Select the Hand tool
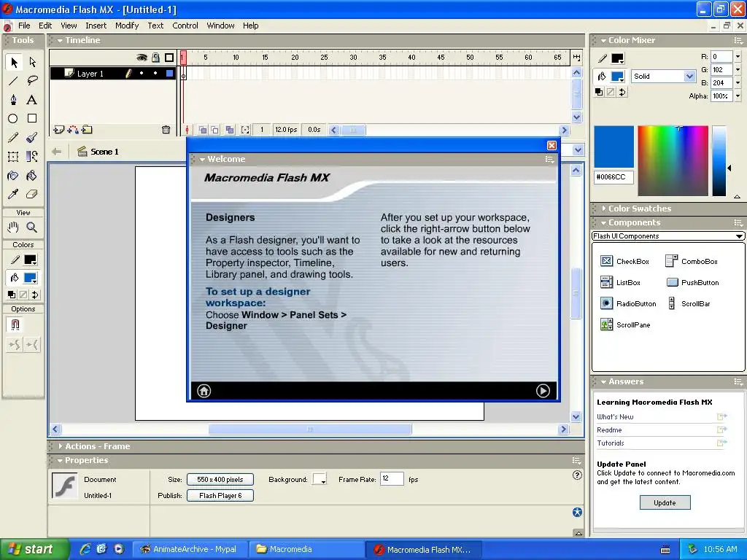This screenshot has width=747, height=560. (x=13, y=227)
